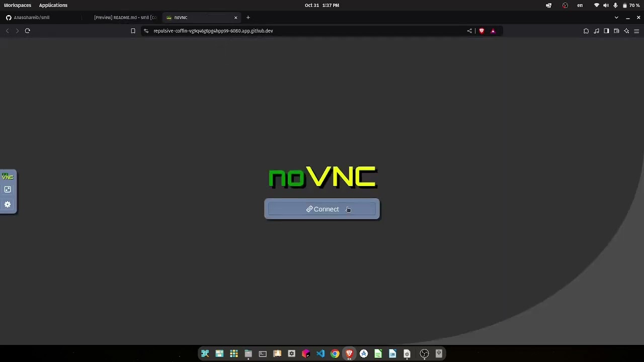Launch Google Chrome from the dock

335,354
